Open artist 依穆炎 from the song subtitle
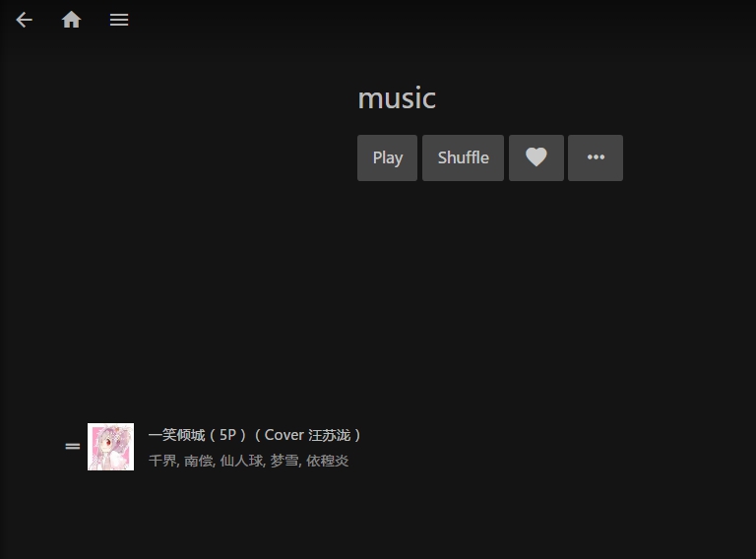This screenshot has width=756, height=559. tap(328, 461)
